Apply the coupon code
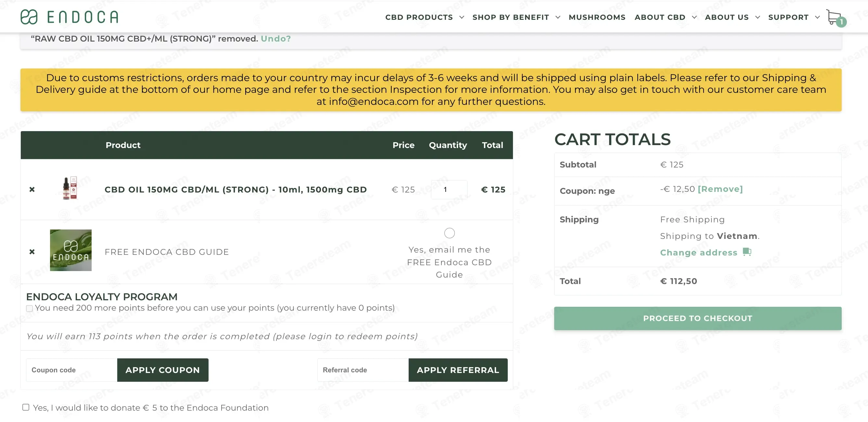Viewport: 868px width, 422px height. point(163,370)
